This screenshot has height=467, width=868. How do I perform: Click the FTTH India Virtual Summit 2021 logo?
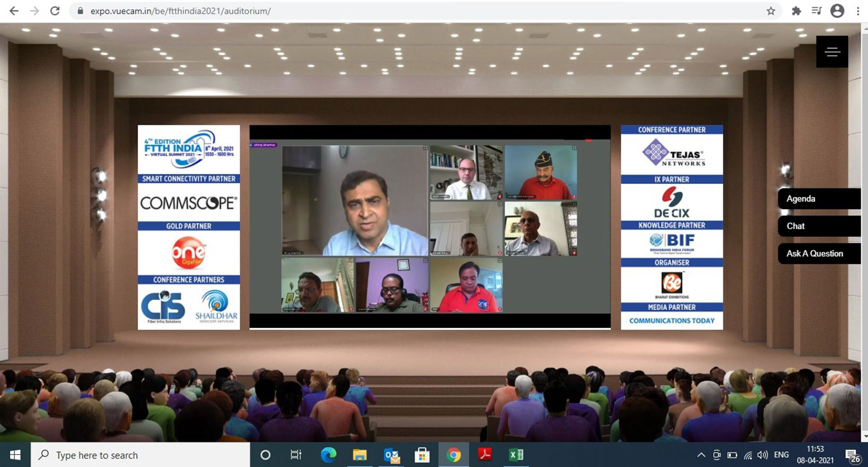tap(189, 149)
